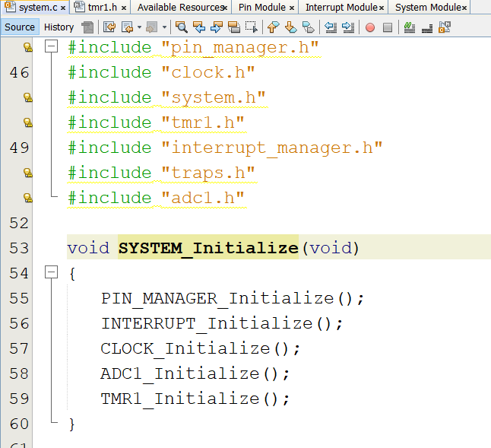The width and height of the screenshot is (491, 448).
Task: Click the highlighted SYSTEM_Initialize function name
Action: click(208, 248)
